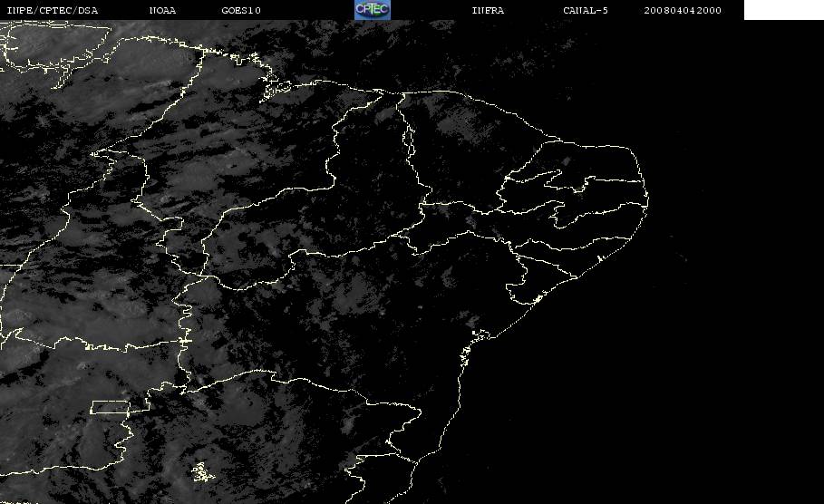Click the 200804042000 timestamp
Image resolution: width=824 pixels, height=504 pixels.
tap(683, 11)
